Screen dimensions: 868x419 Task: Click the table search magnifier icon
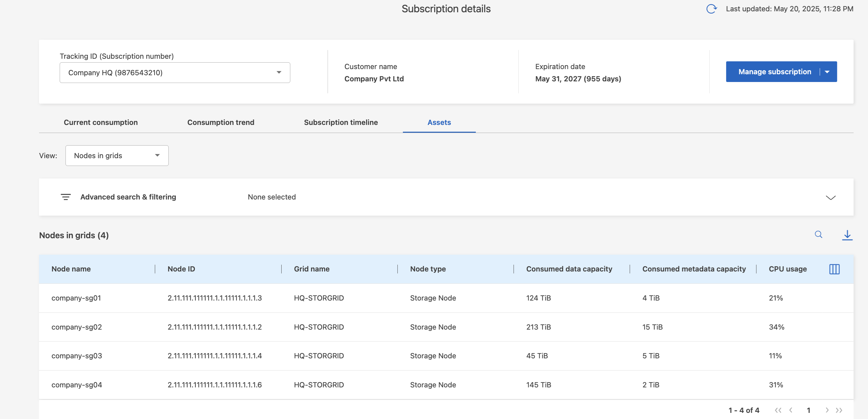click(x=818, y=234)
